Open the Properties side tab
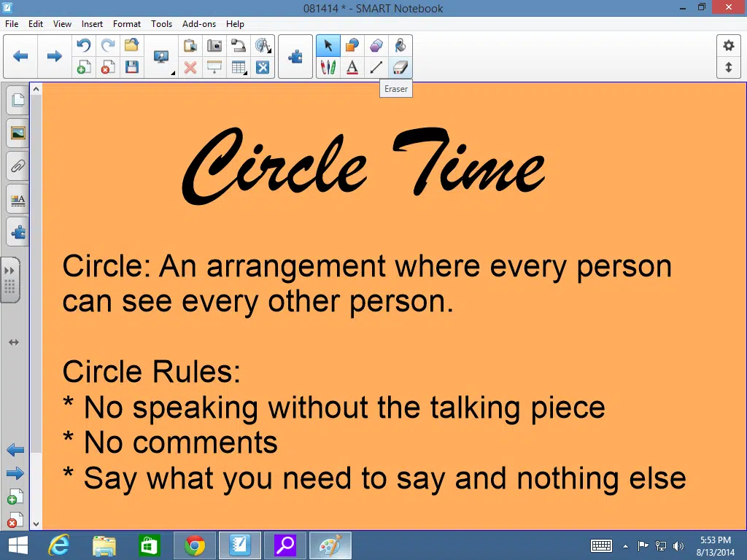The height and width of the screenshot is (560, 747). point(18,200)
